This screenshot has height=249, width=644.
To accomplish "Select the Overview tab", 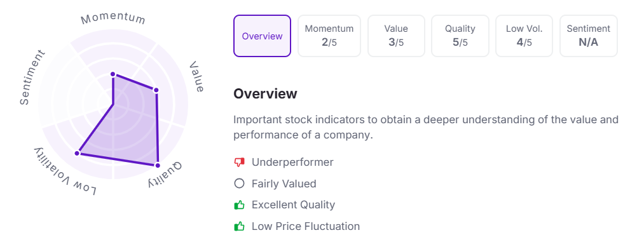I will pyautogui.click(x=262, y=36).
